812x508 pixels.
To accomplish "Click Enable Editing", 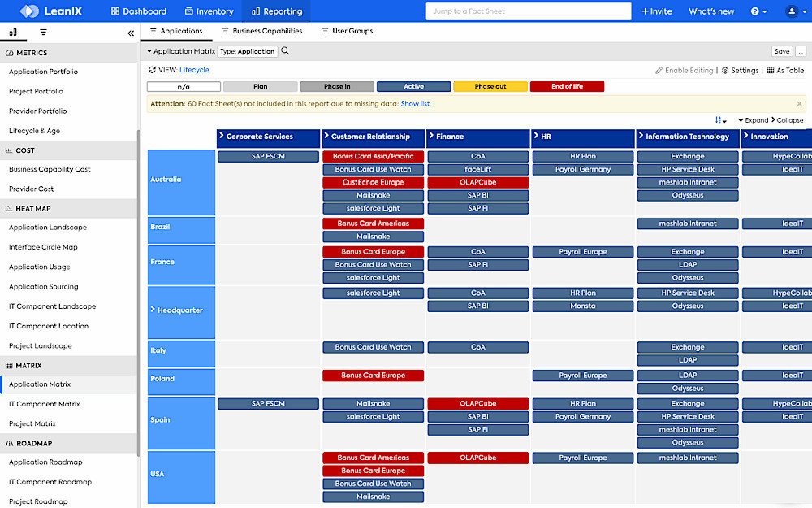I will tap(684, 70).
